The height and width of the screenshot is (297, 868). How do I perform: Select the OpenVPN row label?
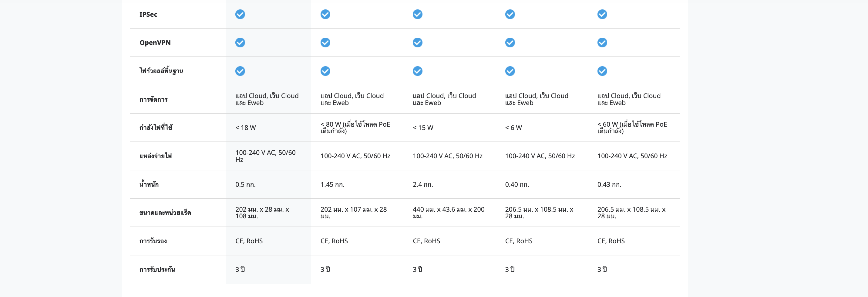coord(155,43)
